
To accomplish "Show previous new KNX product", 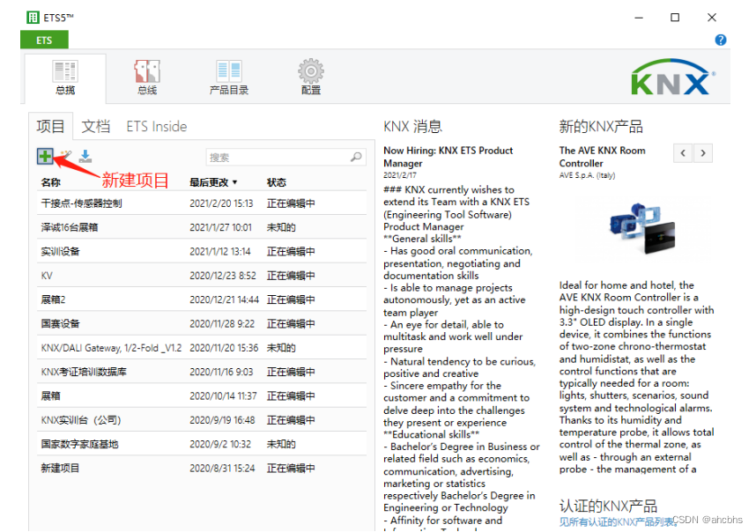I will coord(683,153).
